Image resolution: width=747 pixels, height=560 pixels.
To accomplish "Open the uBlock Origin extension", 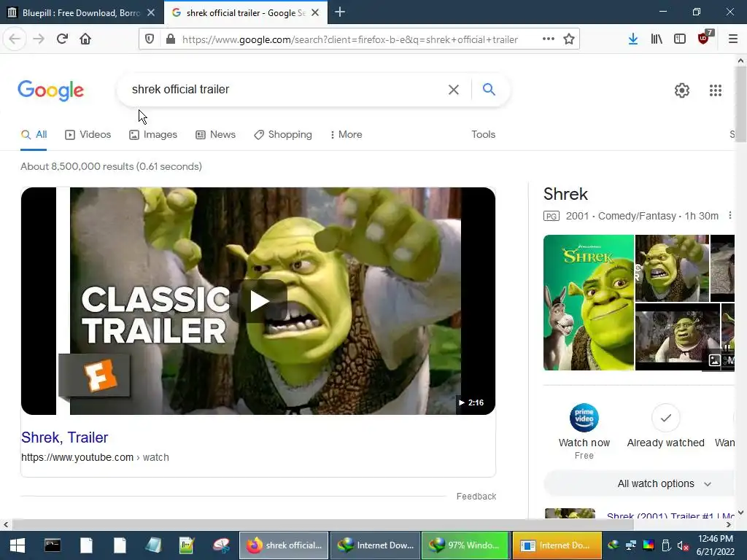I will click(704, 38).
